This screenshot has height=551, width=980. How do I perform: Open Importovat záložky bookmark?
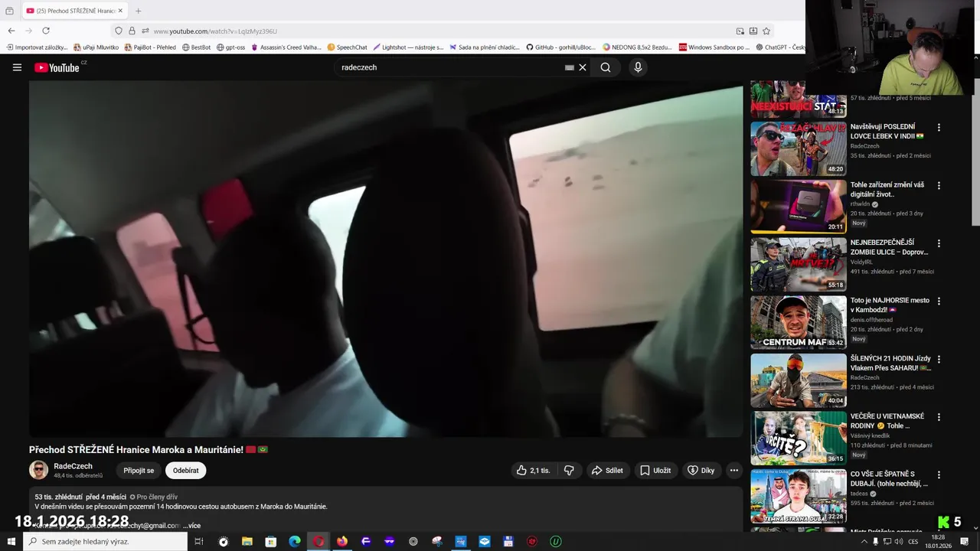pyautogui.click(x=37, y=47)
